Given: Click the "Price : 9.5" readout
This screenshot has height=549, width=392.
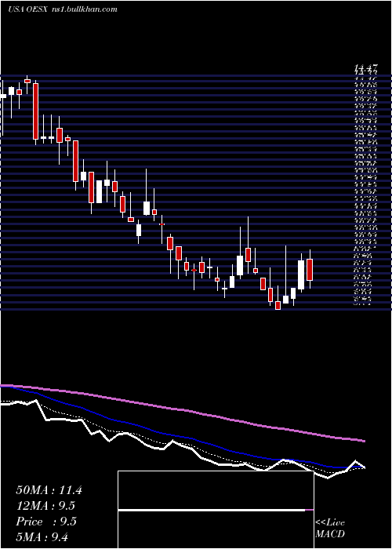Looking at the screenshot, I should pyautogui.click(x=45, y=522).
